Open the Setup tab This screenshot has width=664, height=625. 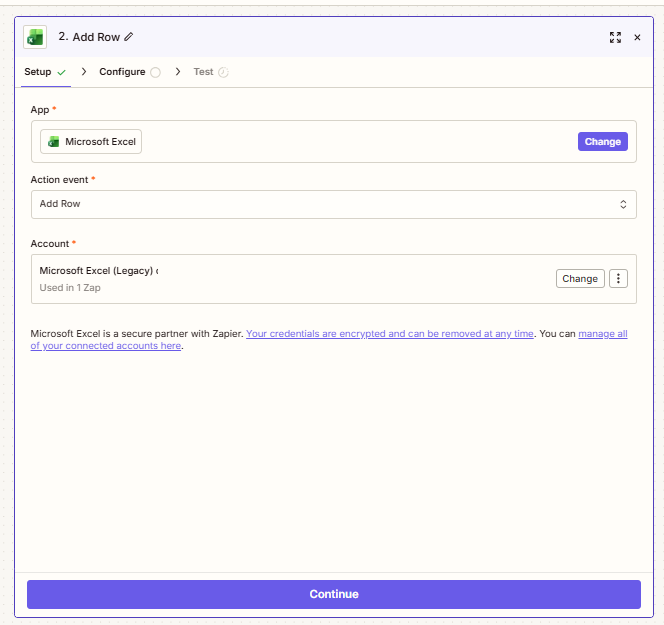45,72
